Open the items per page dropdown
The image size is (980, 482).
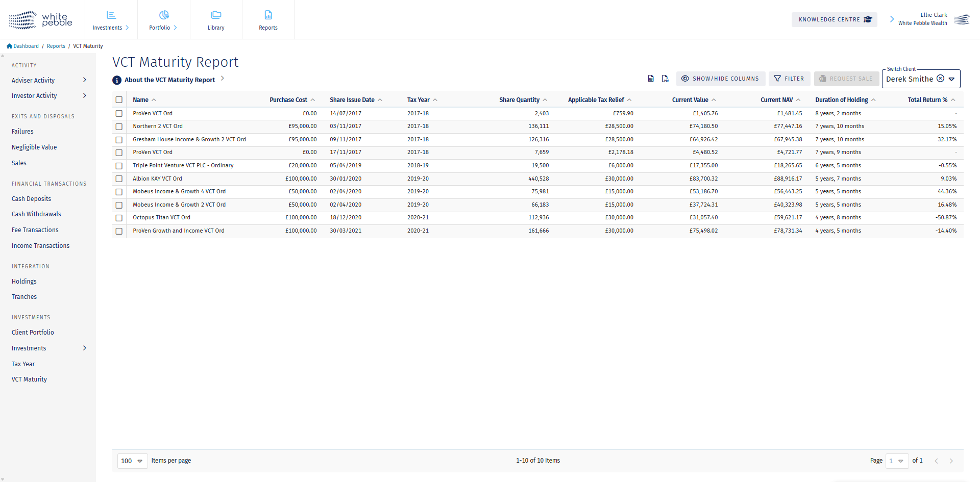[132, 461]
